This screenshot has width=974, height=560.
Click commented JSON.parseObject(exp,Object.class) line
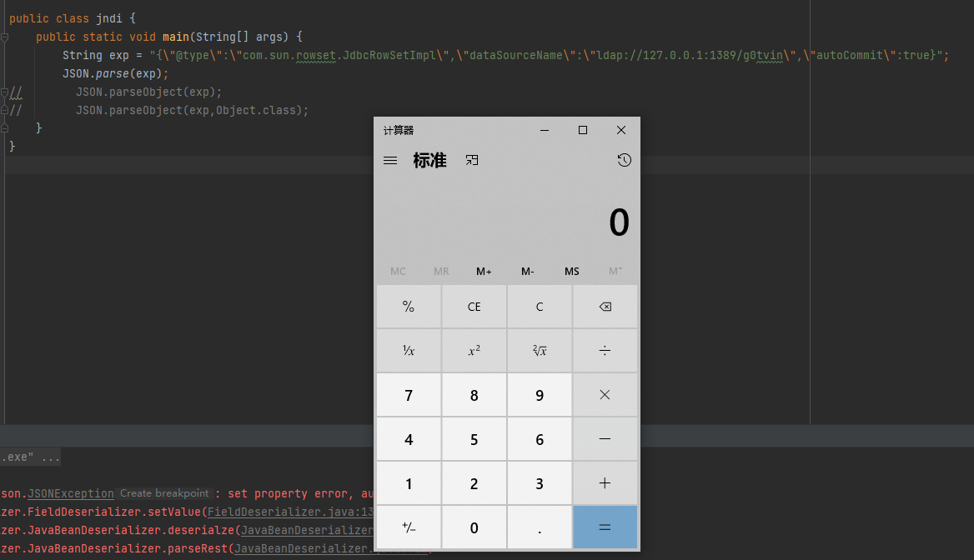[192, 111]
